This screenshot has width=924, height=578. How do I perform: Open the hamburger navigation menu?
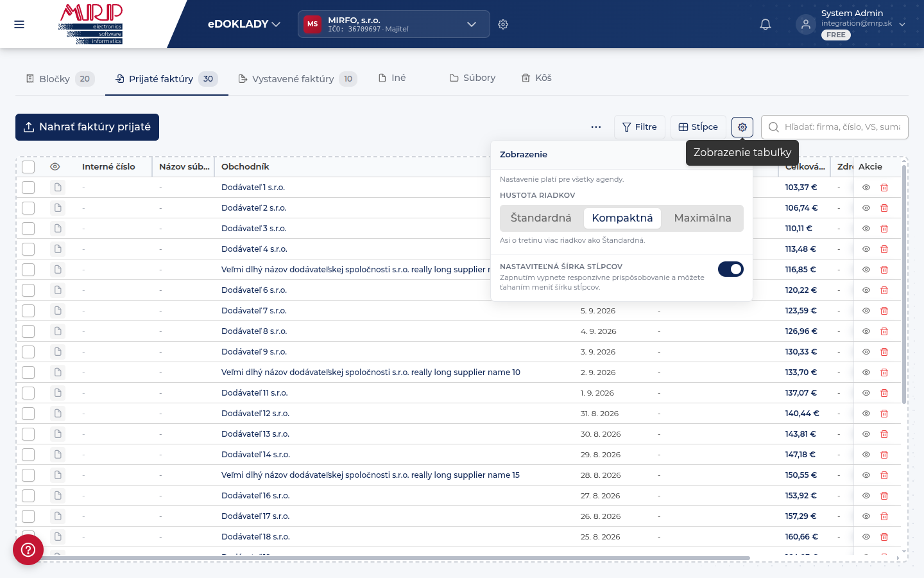(19, 24)
